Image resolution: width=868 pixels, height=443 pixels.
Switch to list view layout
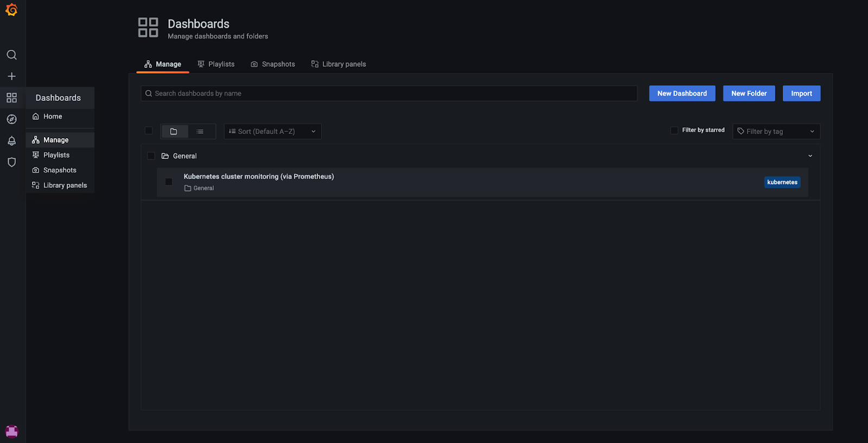[x=200, y=131]
